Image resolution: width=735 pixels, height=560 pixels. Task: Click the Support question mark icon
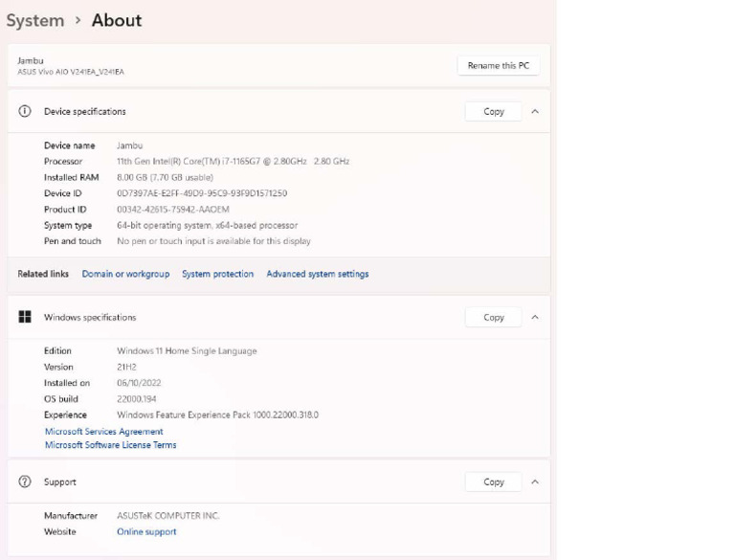[x=24, y=482]
